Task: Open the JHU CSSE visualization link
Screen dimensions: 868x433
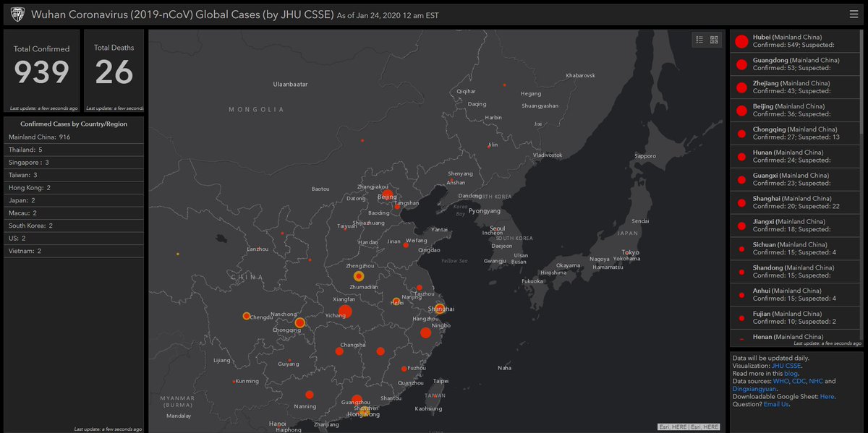Action: tap(786, 366)
